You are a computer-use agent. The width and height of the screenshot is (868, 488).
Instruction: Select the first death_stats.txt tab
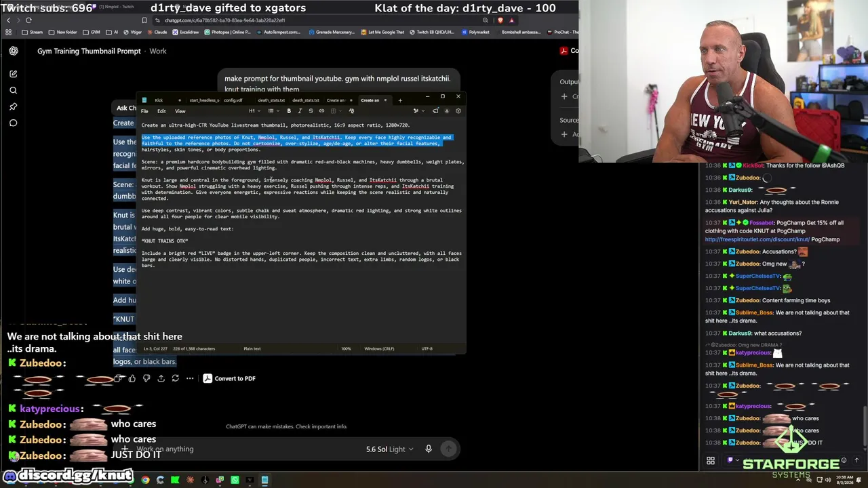pos(271,100)
